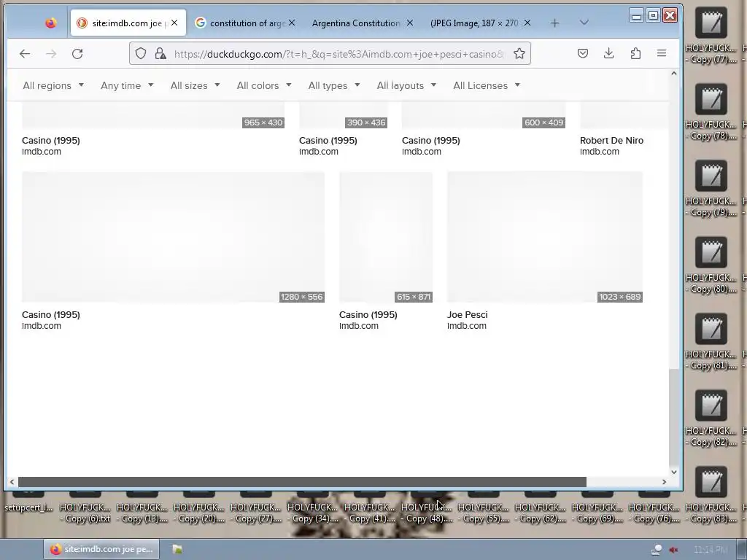The image size is (747, 560).
Task: Expand the All sizes filter
Action: point(196,86)
